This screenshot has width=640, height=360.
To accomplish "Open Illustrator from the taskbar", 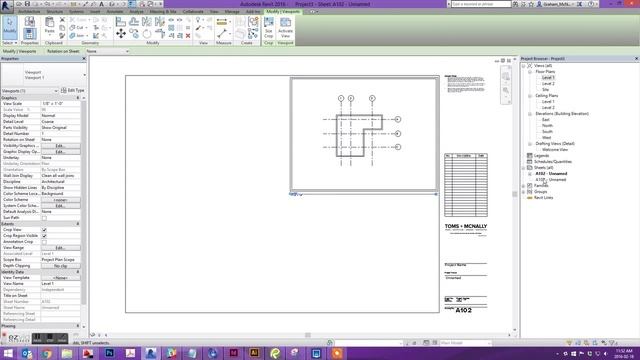I will (x=254, y=353).
